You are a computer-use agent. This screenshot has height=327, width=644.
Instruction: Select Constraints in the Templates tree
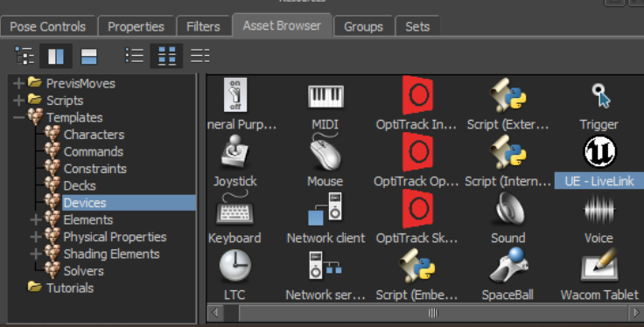click(94, 169)
